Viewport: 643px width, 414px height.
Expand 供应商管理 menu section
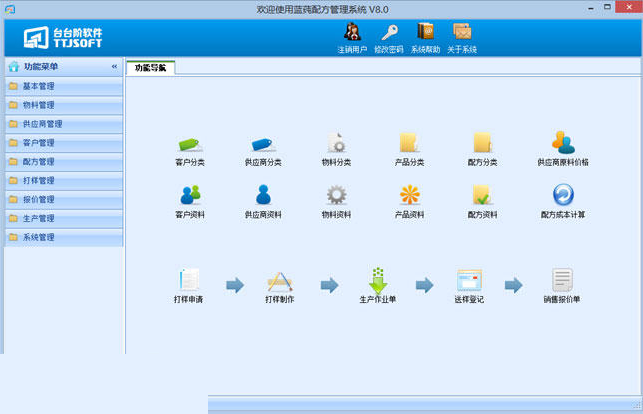point(64,124)
